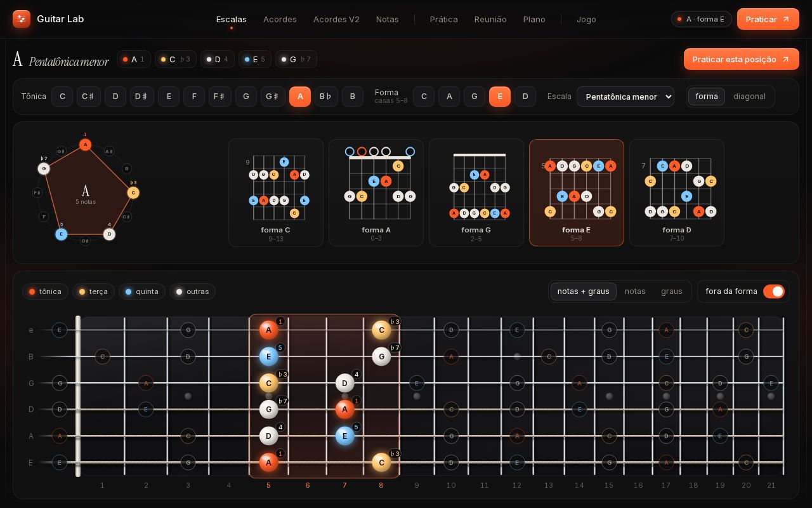Viewport: 812px width, 508px height.
Task: Open the Reunião section
Action: [490, 19]
